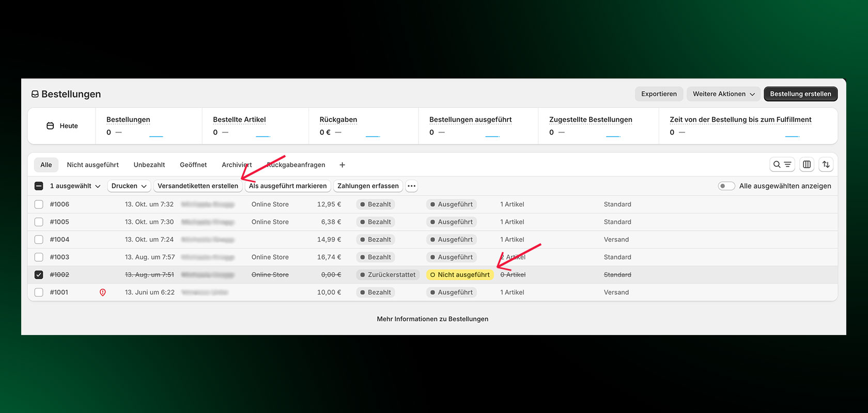Screen dimensions: 868x413
Task: Click the Bestellungen page header icon
Action: (35, 94)
